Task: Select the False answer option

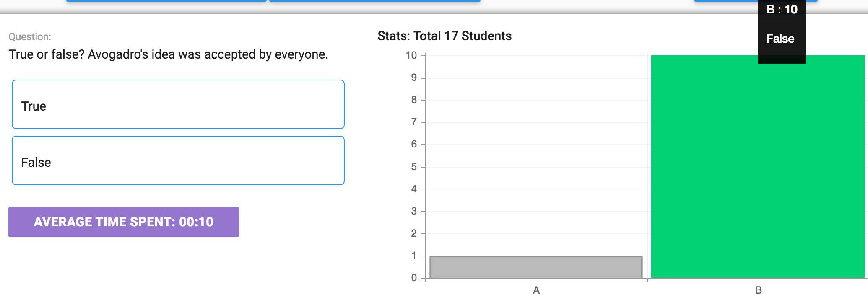Action: (x=178, y=160)
